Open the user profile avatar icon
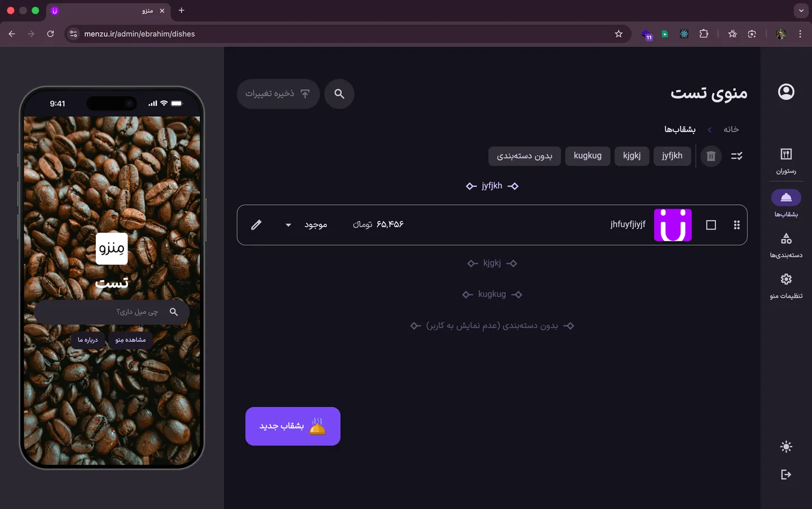 (786, 92)
